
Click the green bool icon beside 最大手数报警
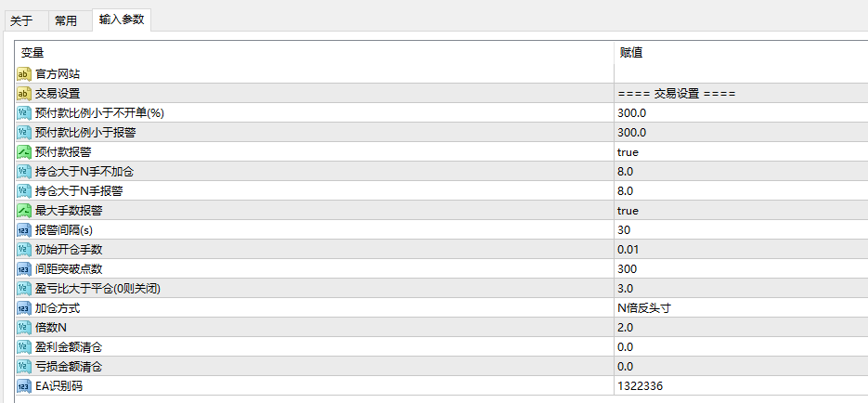pyautogui.click(x=24, y=211)
